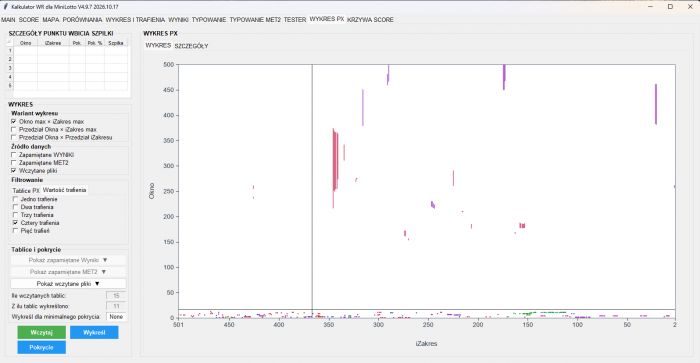
Task: Enable Jedno trafienie filter
Action: (x=16, y=199)
